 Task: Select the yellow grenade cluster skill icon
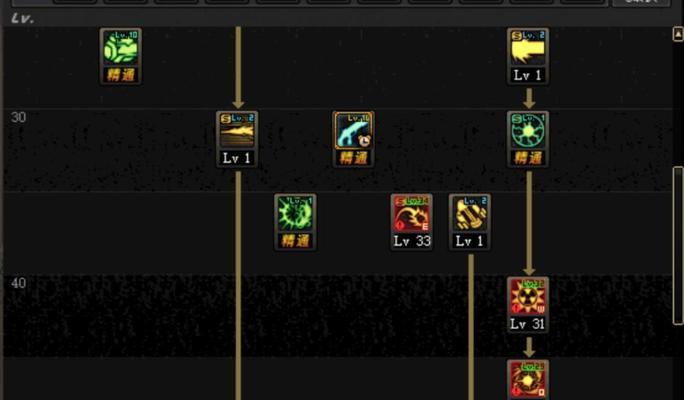click(x=469, y=213)
